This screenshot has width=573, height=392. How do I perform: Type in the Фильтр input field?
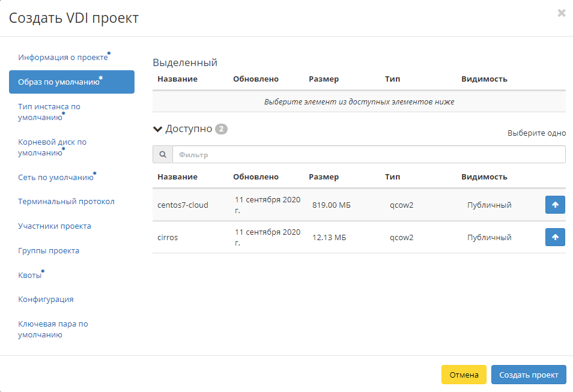(x=368, y=155)
